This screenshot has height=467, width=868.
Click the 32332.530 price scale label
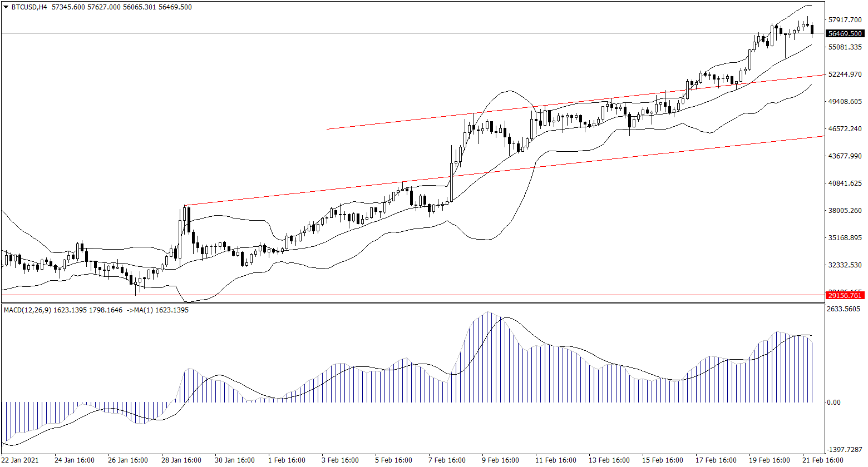click(x=845, y=265)
